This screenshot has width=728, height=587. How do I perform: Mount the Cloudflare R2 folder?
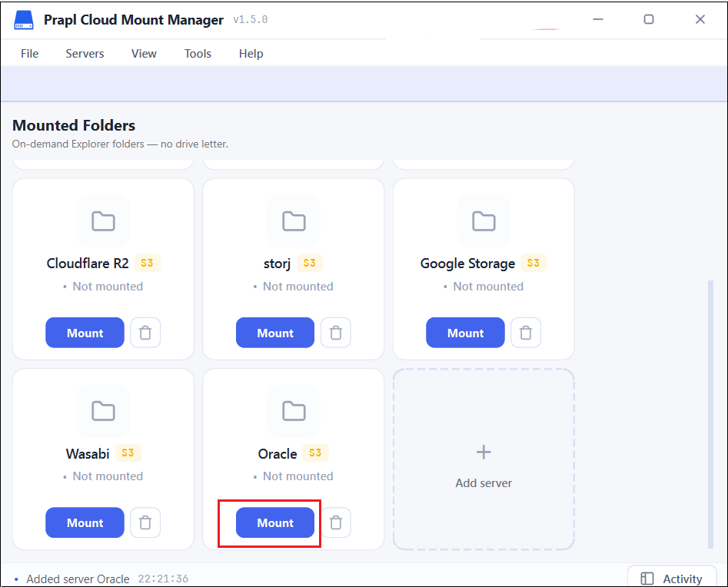click(x=85, y=333)
